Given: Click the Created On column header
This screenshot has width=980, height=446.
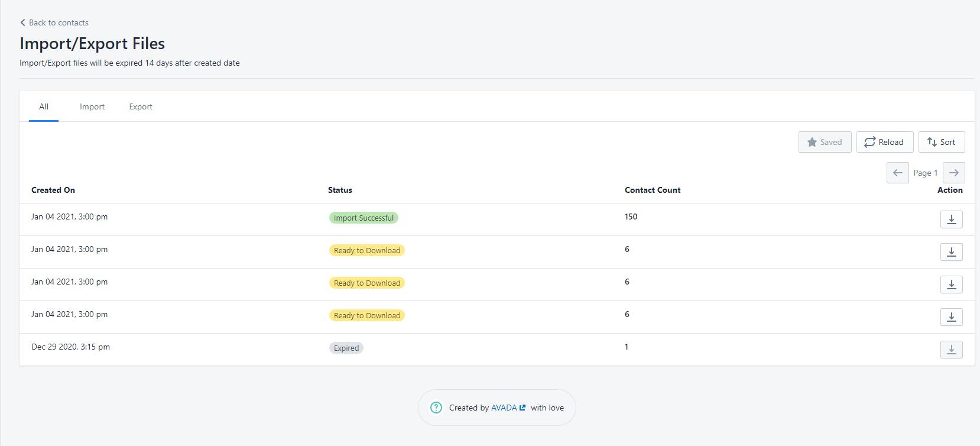Looking at the screenshot, I should coord(53,190).
